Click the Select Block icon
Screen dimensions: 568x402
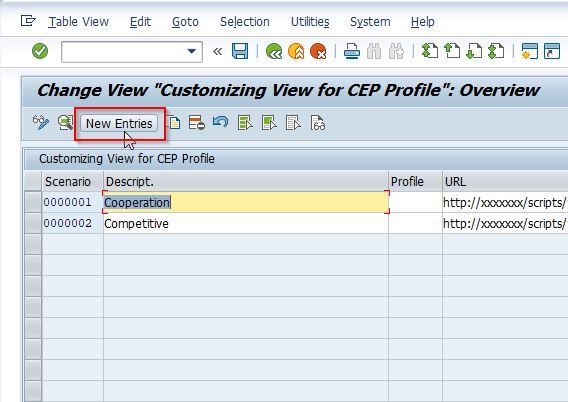[x=269, y=123]
